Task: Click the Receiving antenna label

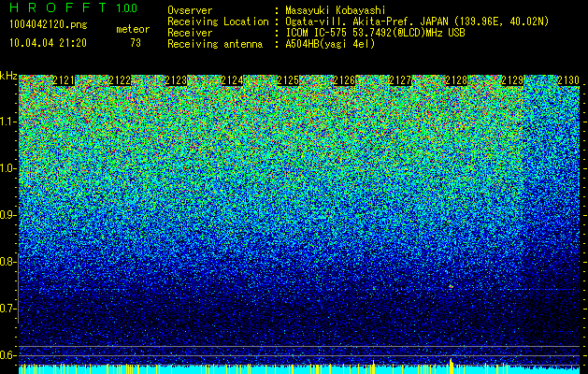Action: coord(215,44)
